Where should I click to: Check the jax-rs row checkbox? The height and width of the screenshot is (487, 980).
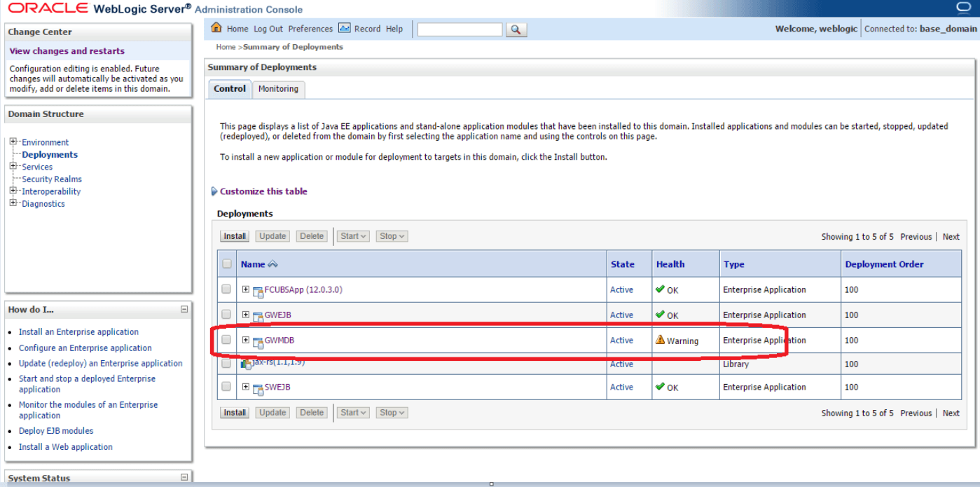(226, 364)
